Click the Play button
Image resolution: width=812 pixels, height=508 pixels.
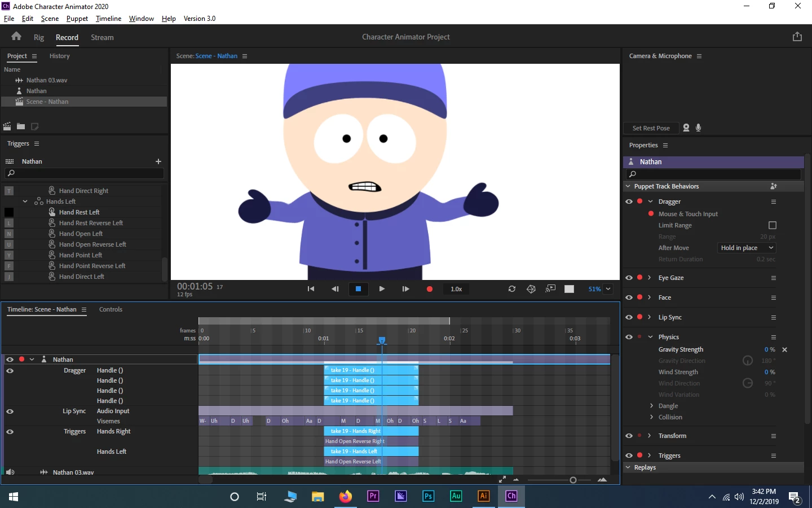pyautogui.click(x=382, y=289)
